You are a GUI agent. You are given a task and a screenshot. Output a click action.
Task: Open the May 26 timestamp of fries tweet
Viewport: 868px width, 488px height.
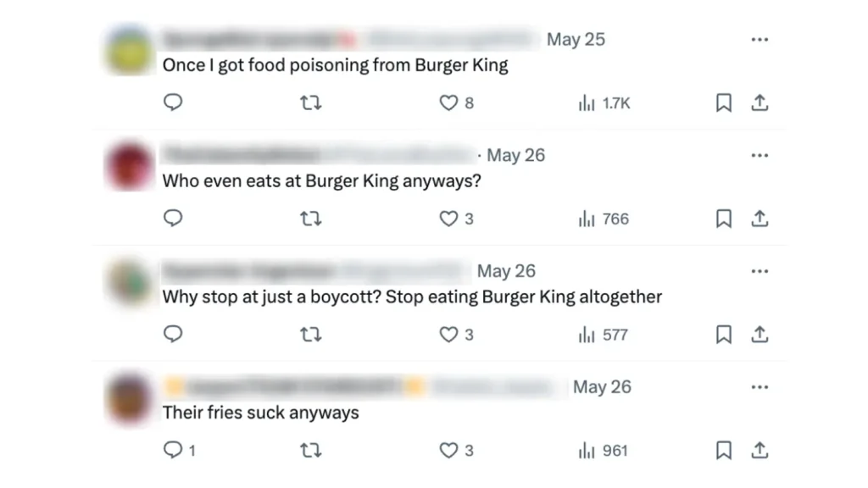602,387
